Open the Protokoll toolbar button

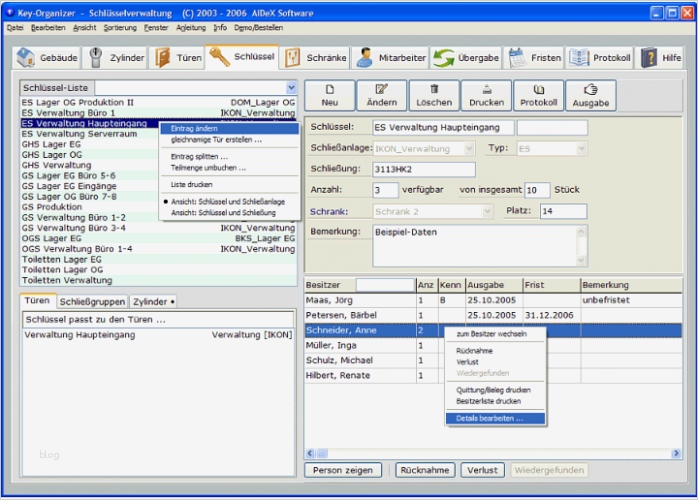[539, 95]
